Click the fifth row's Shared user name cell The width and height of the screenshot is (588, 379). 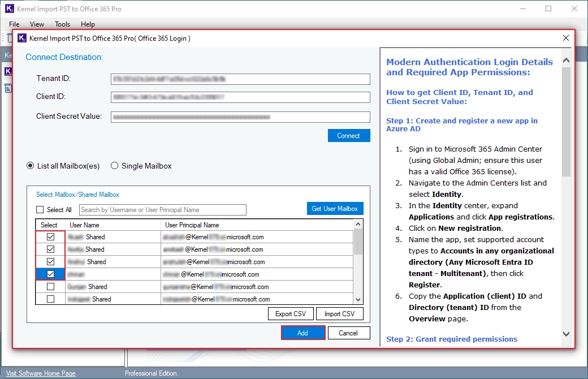113,287
